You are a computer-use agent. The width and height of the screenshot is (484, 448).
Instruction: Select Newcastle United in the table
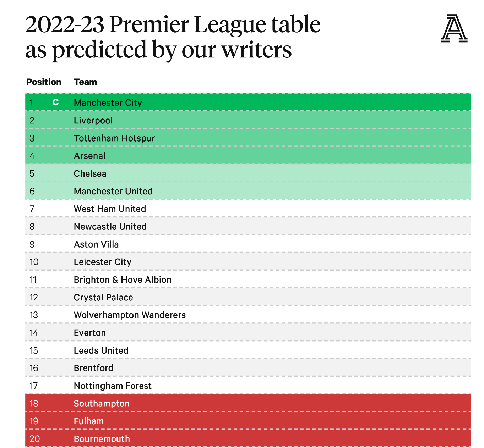(x=110, y=227)
